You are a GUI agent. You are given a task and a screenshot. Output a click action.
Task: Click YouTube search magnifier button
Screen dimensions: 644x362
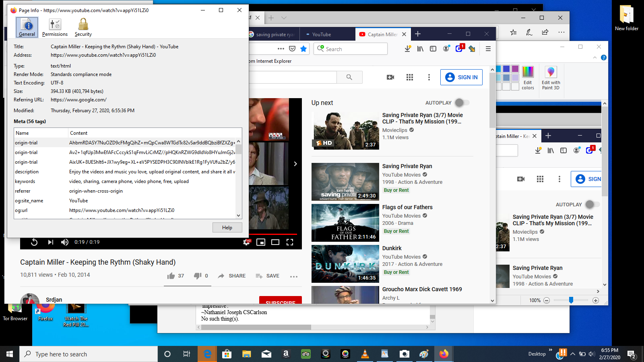point(349,77)
